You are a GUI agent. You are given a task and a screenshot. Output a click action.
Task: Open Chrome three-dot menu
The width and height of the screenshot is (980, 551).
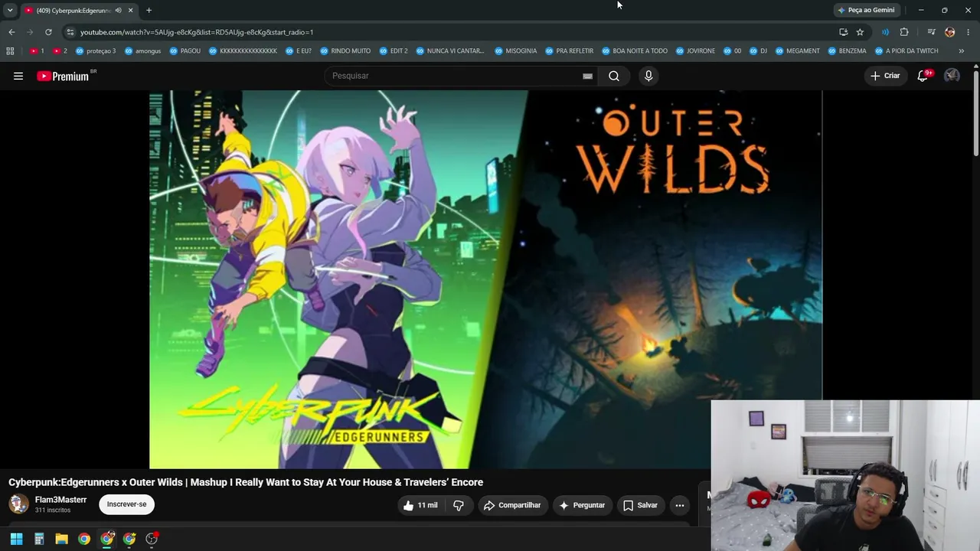969,32
